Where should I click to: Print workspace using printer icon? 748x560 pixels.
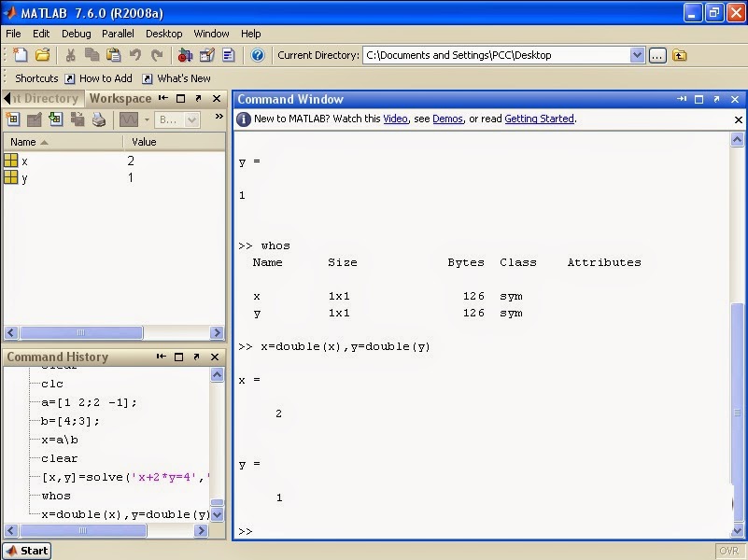[99, 119]
